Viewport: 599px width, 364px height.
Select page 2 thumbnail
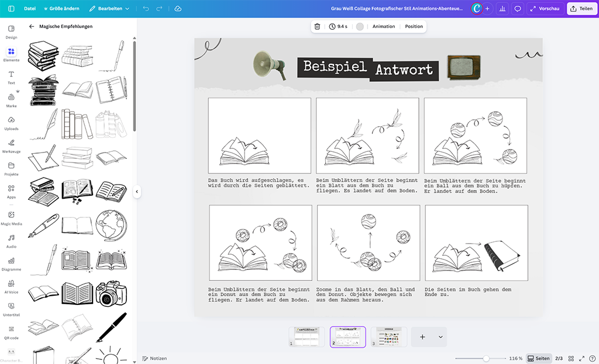point(347,337)
